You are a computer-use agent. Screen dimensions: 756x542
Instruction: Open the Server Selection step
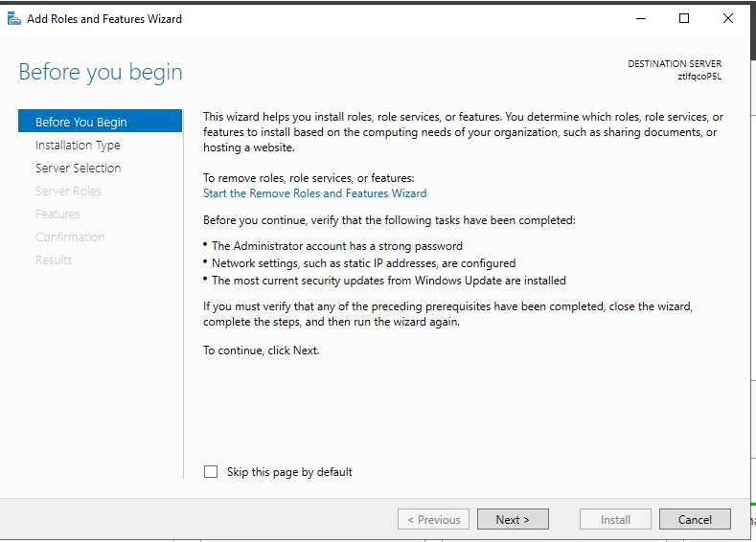pyautogui.click(x=79, y=169)
